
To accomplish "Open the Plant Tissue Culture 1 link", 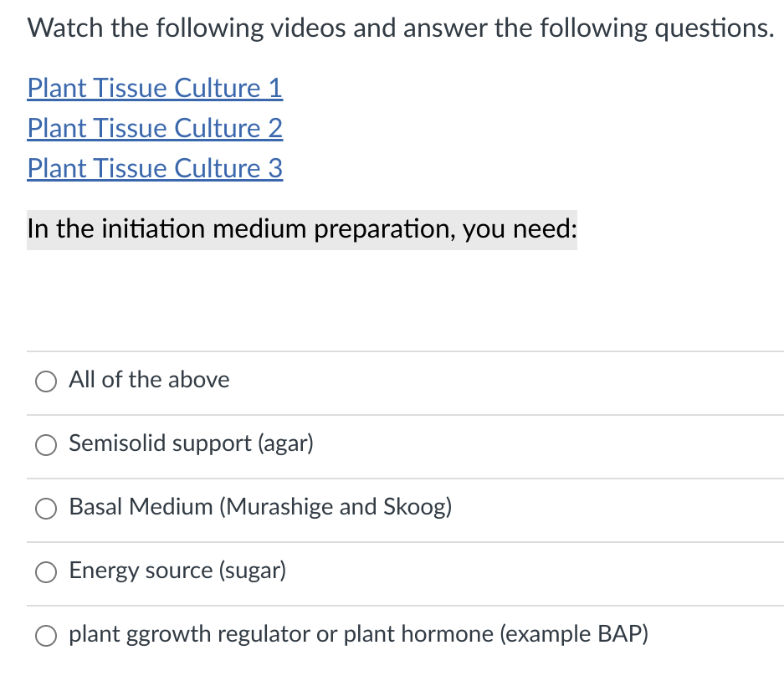I will click(155, 88).
